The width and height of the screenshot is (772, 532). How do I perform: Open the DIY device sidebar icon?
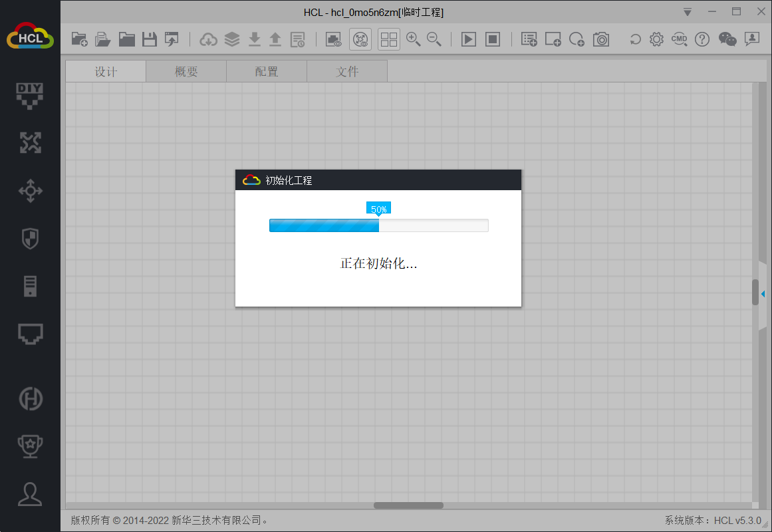click(x=29, y=96)
